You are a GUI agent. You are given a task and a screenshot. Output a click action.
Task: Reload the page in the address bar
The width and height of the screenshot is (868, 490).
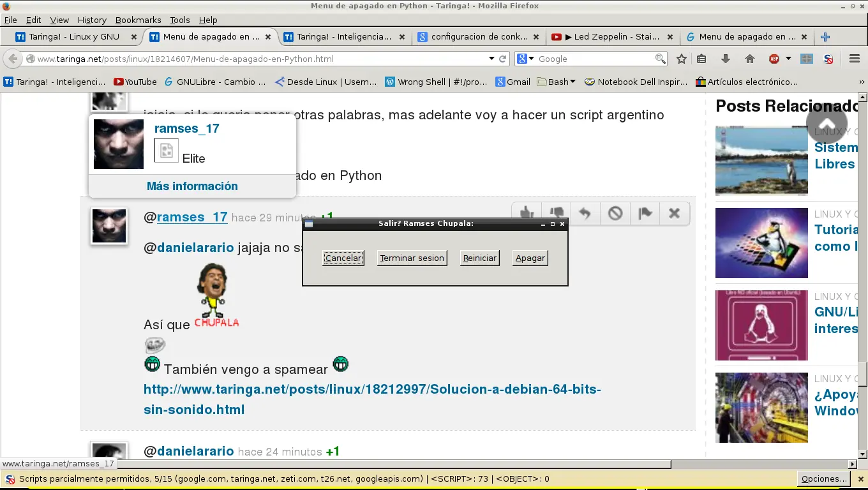tap(503, 59)
